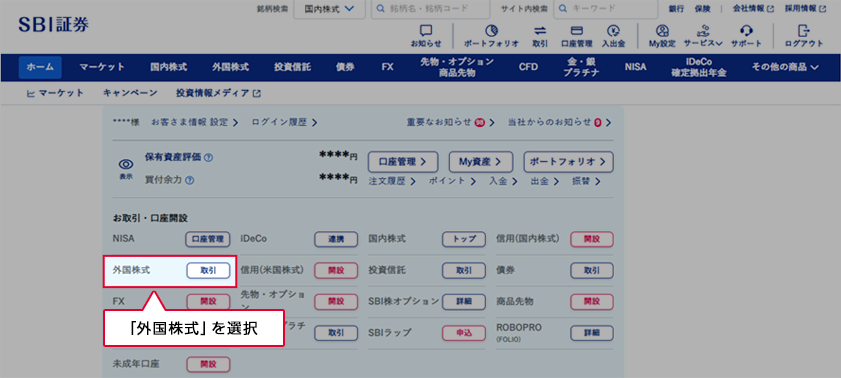Click the ログアウト logout icon

pyautogui.click(x=803, y=31)
